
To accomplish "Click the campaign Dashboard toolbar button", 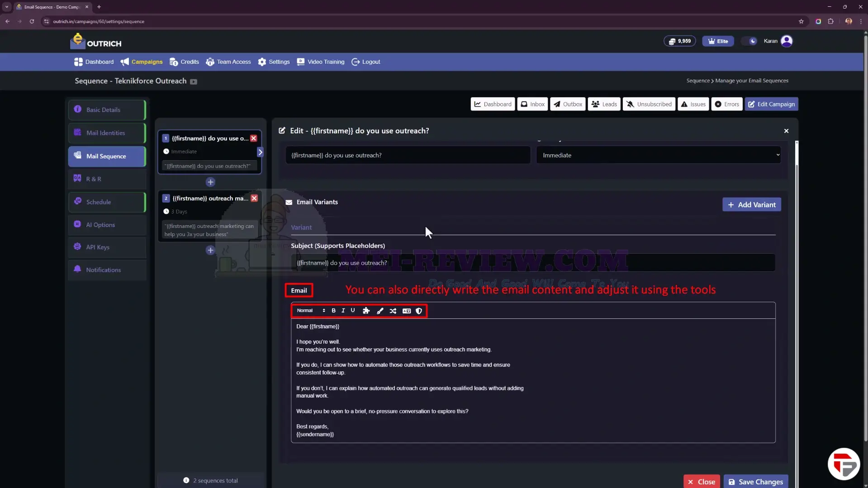I will (493, 104).
